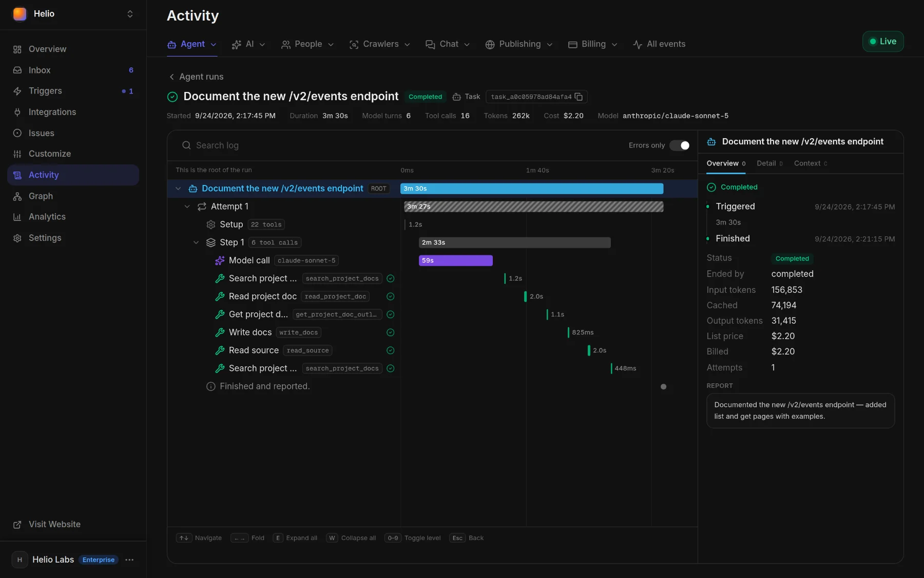Click the Expand all shortcut hint
The height and width of the screenshot is (578, 924).
(x=295, y=538)
